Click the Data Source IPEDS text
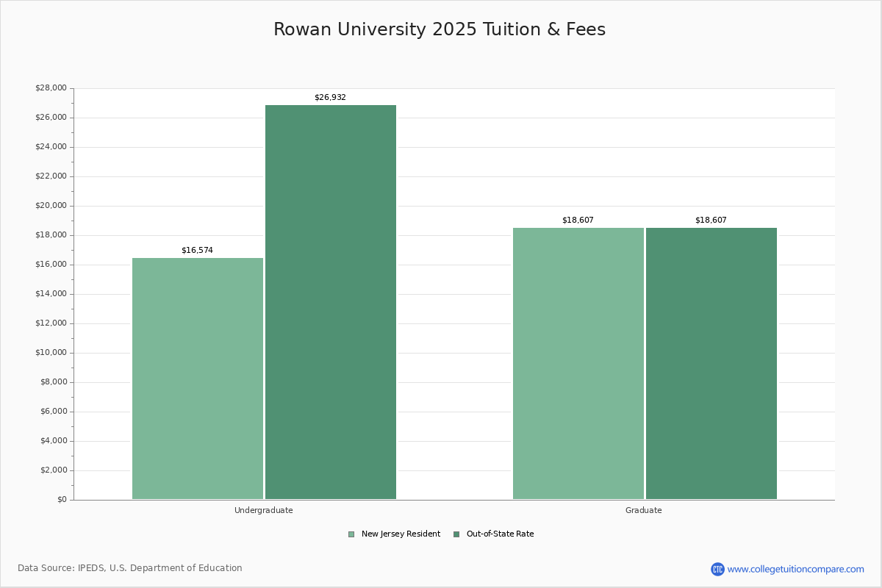 [130, 568]
